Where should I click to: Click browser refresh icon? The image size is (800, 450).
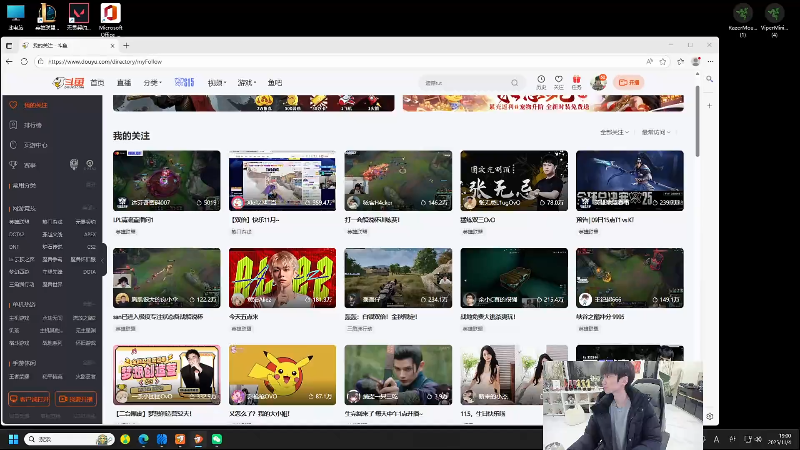pyautogui.click(x=24, y=61)
